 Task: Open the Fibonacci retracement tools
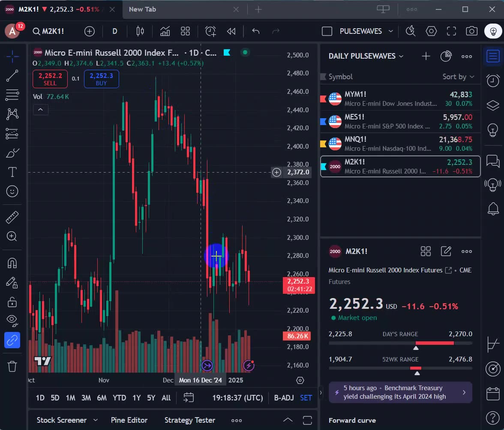click(x=12, y=95)
